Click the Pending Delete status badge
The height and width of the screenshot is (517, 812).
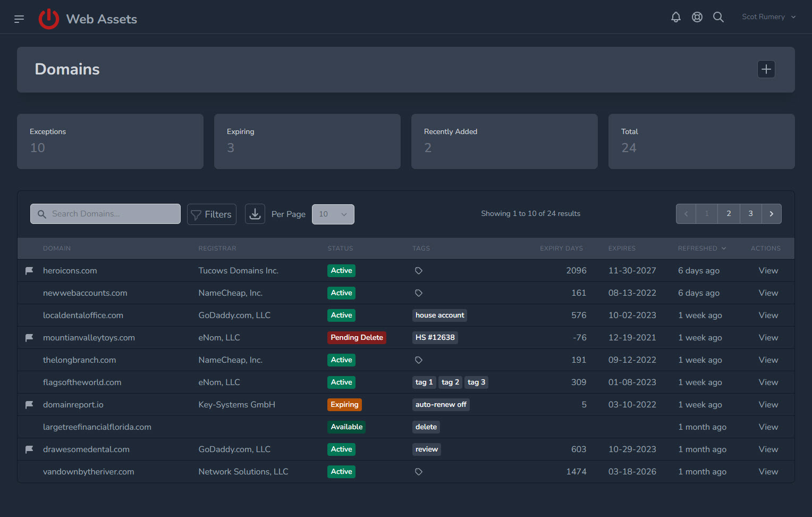tap(357, 337)
